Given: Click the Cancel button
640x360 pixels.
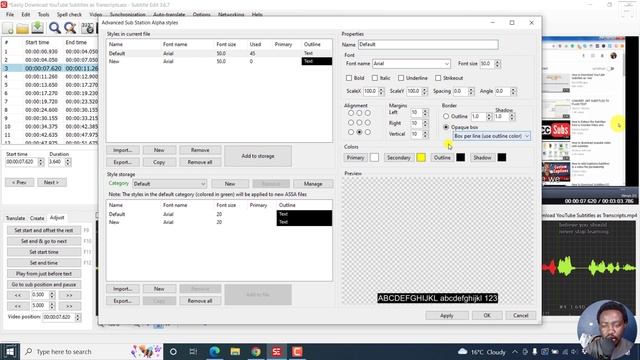Looking at the screenshot, I should pyautogui.click(x=520, y=316).
